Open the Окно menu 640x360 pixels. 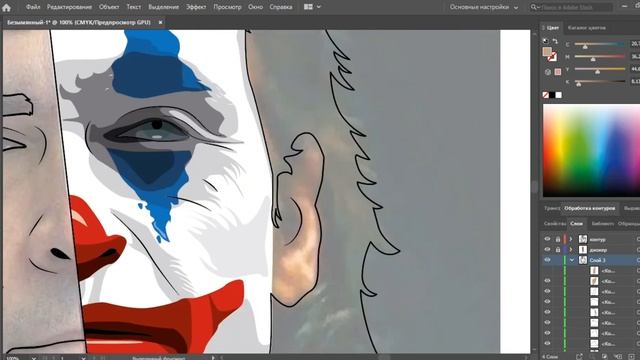click(256, 7)
